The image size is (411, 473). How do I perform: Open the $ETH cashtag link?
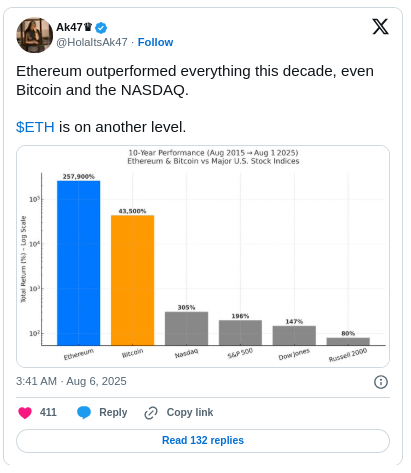pos(35,127)
